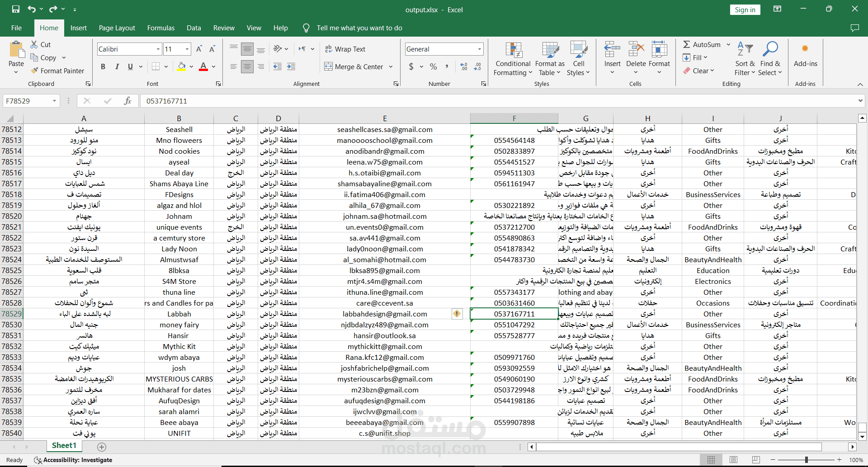The height and width of the screenshot is (467, 868).
Task: Click the red Font Color swatch
Action: (203, 66)
